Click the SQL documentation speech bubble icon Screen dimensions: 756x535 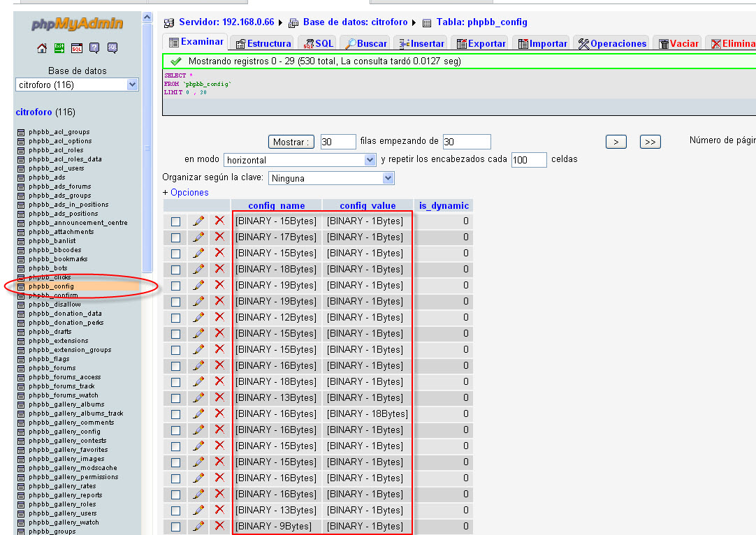(112, 48)
